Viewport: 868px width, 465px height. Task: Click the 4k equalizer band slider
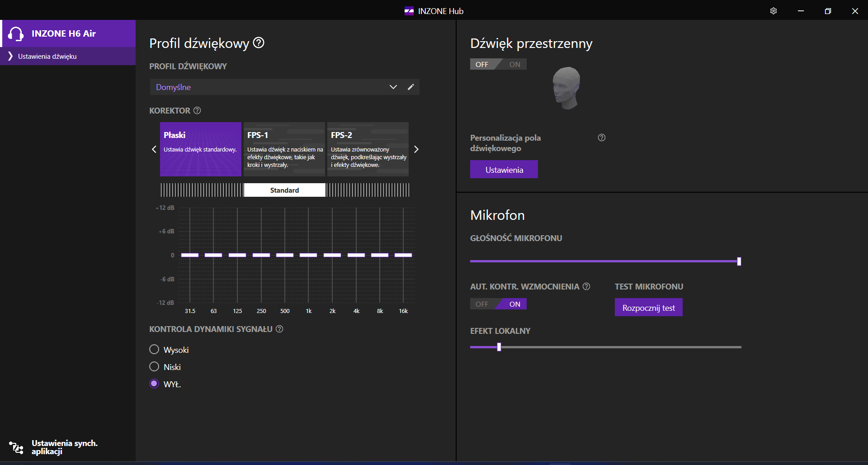click(356, 255)
